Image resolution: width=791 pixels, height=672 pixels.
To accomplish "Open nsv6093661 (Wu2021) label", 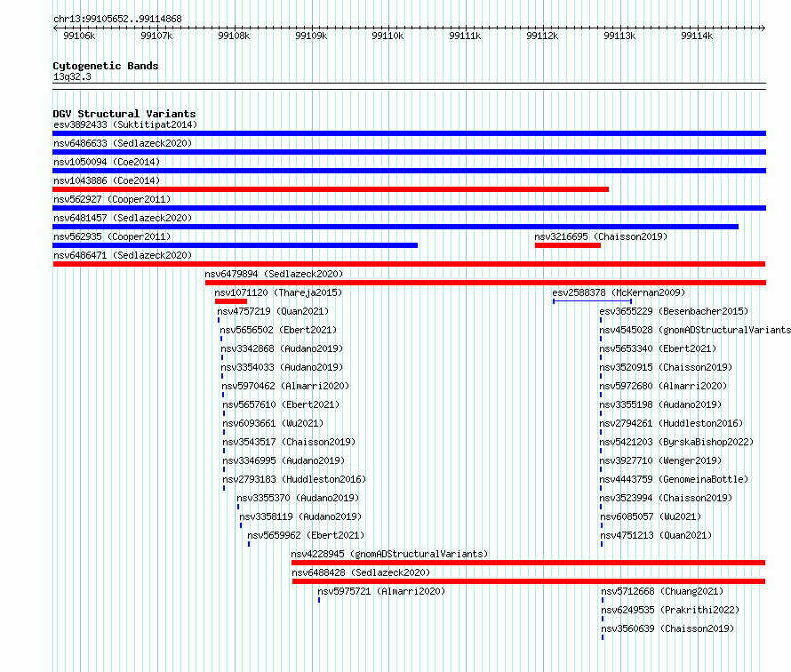I will 273,423.
